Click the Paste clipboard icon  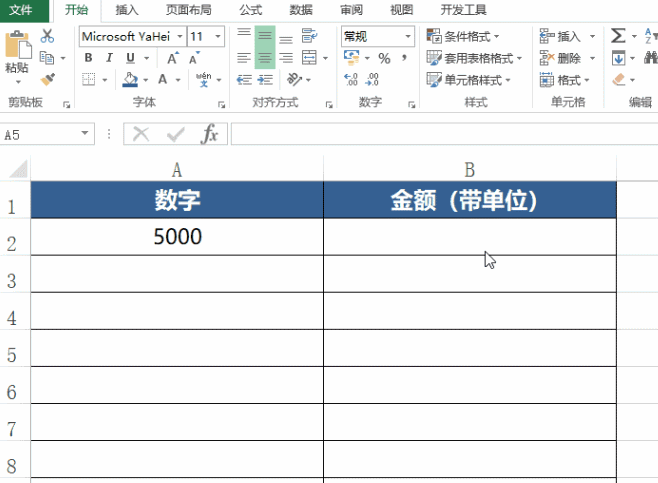pyautogui.click(x=17, y=45)
